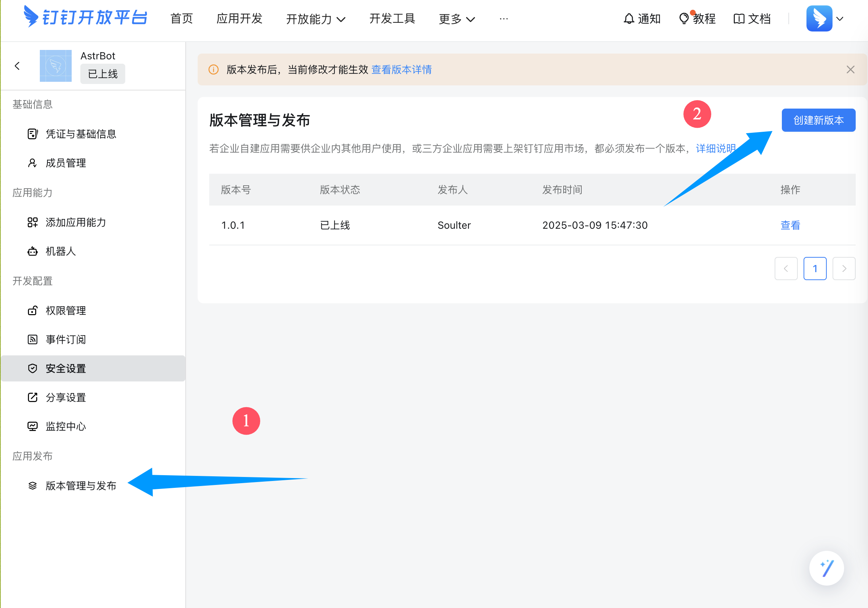The height and width of the screenshot is (608, 868).
Task: Open the notification bell icon
Action: click(x=629, y=18)
